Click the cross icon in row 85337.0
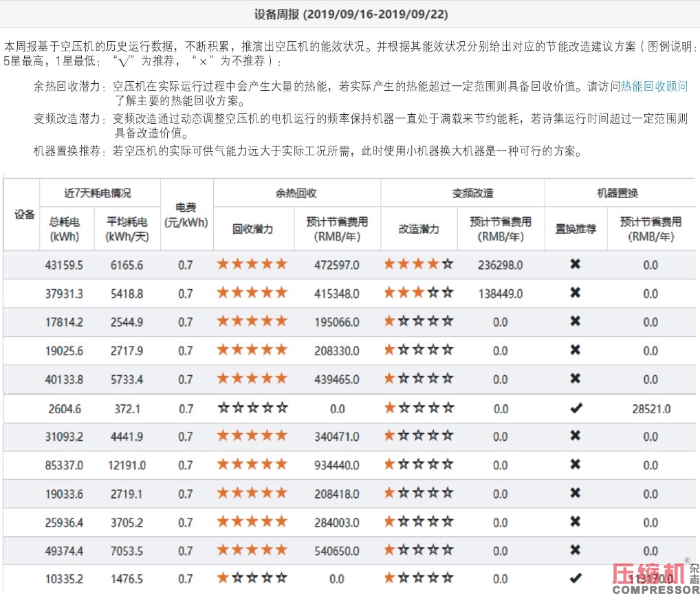Viewport: 700px width, 594px height. tap(576, 465)
